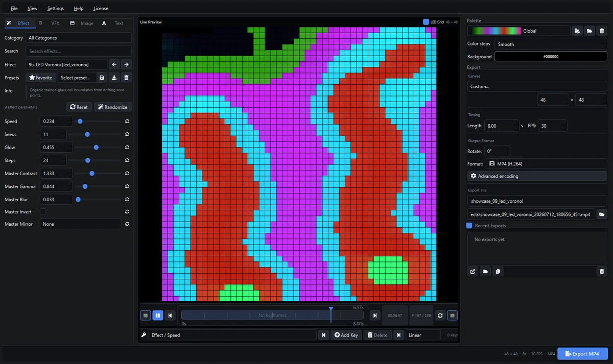Expand the Format MP4 (H.264) dropdown
The image size is (613, 364).
[x=546, y=164]
